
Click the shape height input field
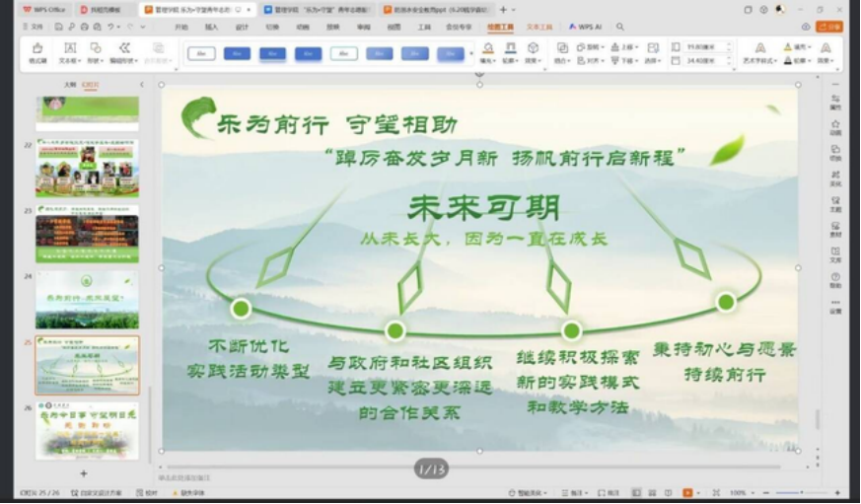(707, 46)
